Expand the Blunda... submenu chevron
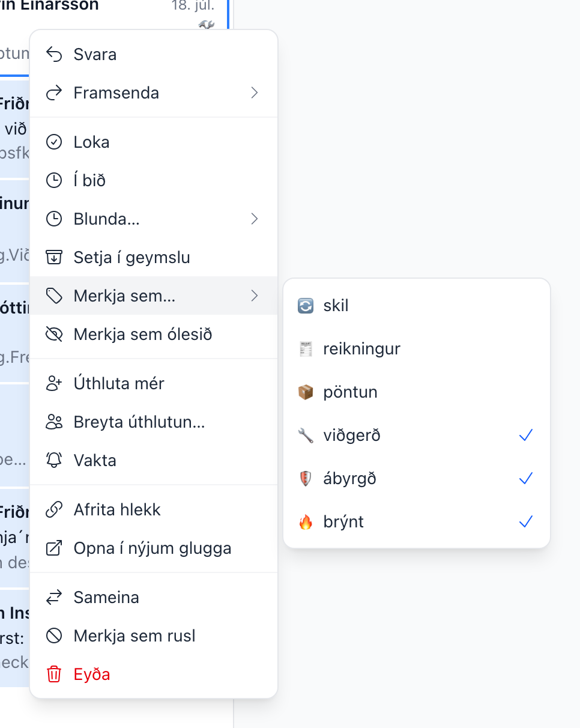The width and height of the screenshot is (580, 728). point(255,219)
